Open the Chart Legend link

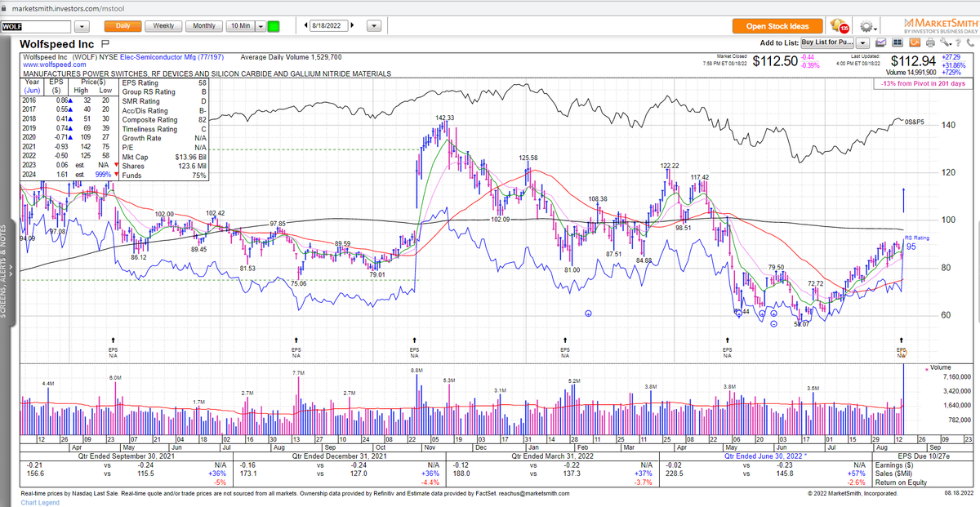[39, 502]
